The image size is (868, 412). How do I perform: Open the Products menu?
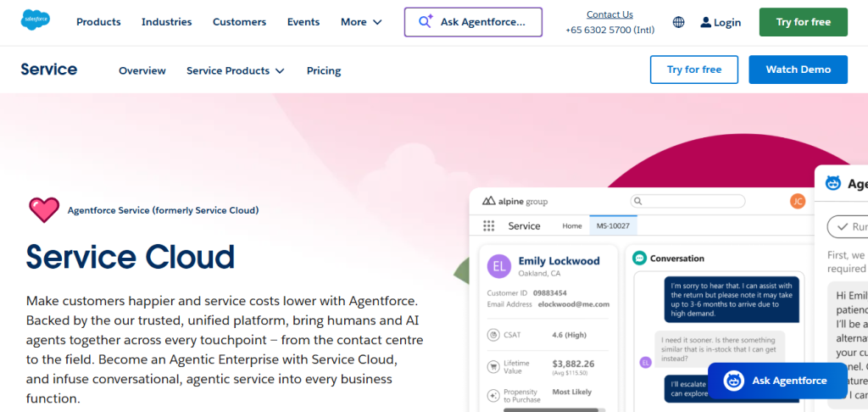98,22
